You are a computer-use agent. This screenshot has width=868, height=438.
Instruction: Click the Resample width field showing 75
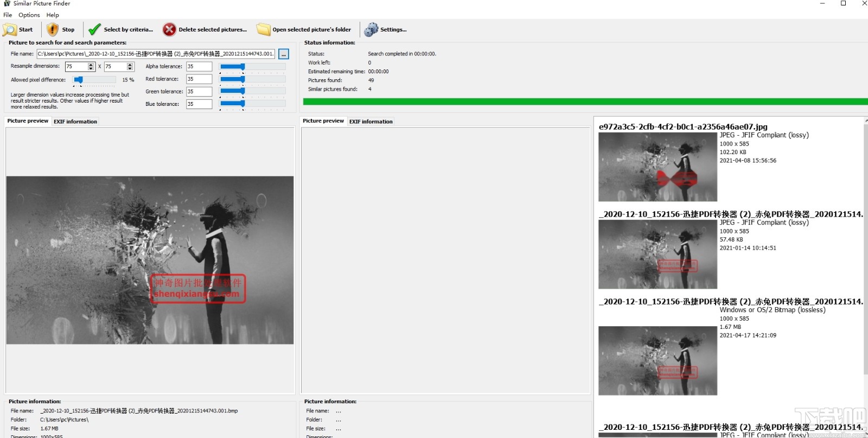point(76,67)
